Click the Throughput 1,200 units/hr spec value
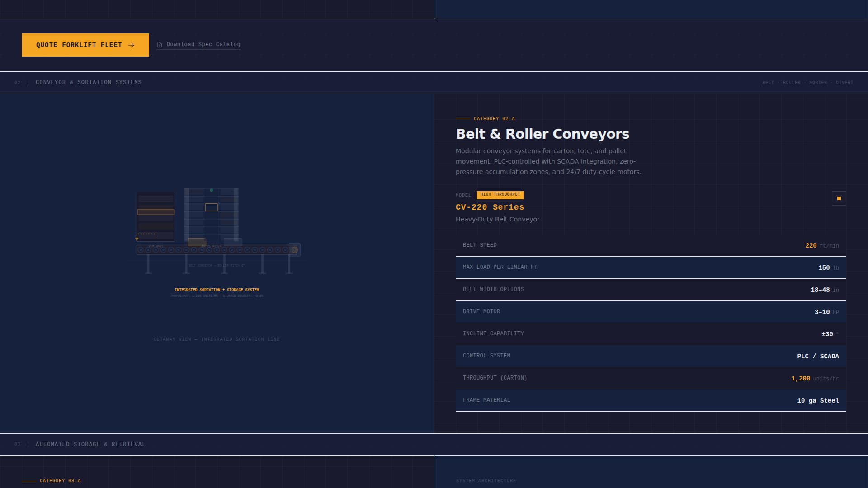Image resolution: width=868 pixels, height=488 pixels. 814,378
